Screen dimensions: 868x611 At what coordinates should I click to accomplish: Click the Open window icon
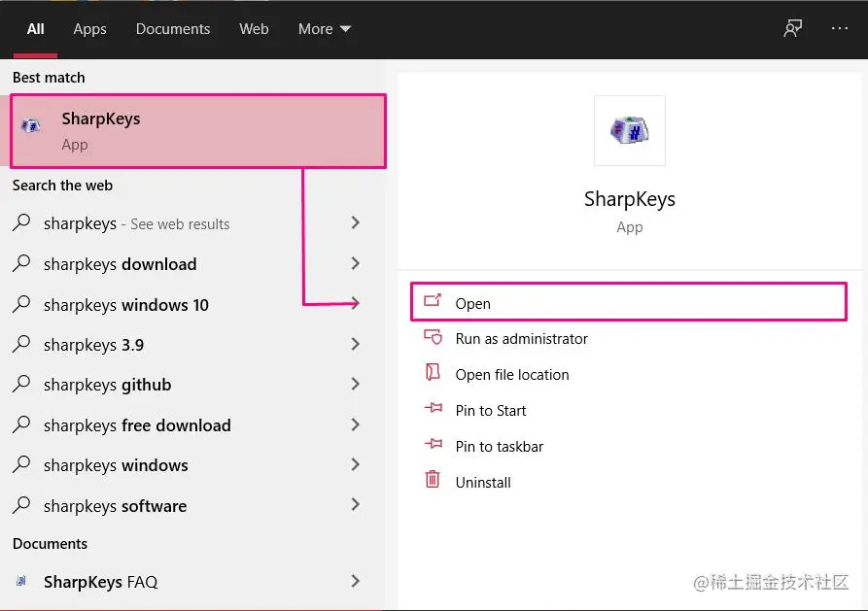433,300
